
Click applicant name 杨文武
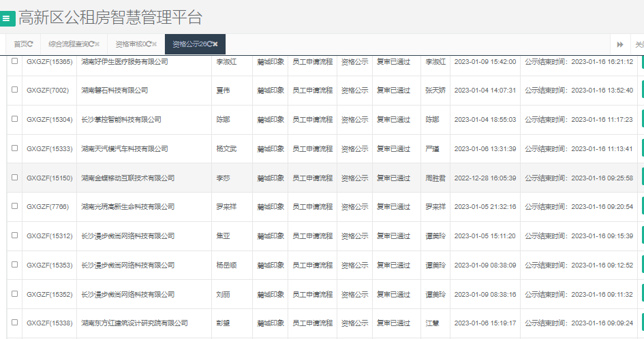[226, 149]
